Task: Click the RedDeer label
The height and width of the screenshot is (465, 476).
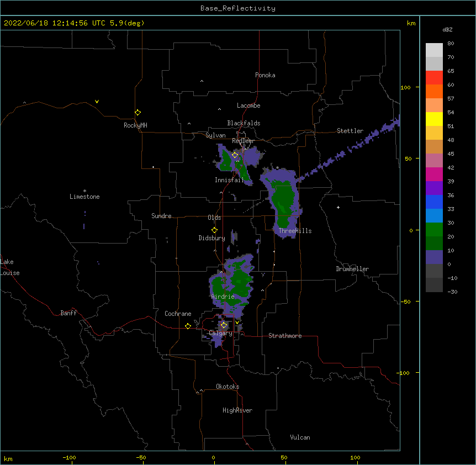Action: tap(243, 141)
